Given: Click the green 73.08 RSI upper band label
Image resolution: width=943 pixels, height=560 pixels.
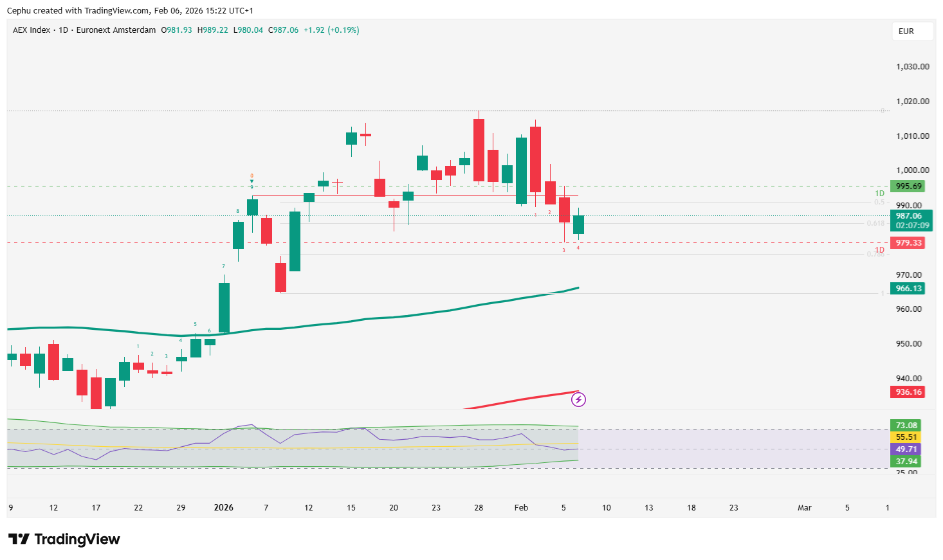Looking at the screenshot, I should [907, 425].
